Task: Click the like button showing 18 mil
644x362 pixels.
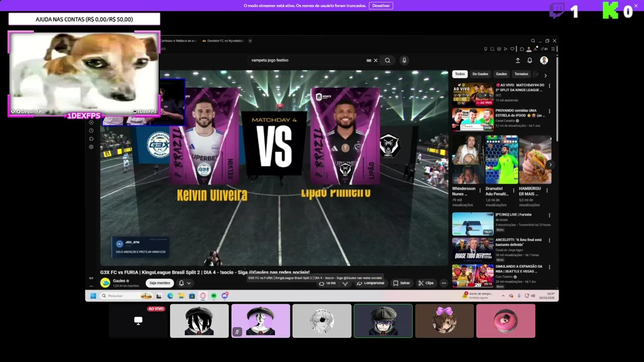Action: click(x=328, y=283)
